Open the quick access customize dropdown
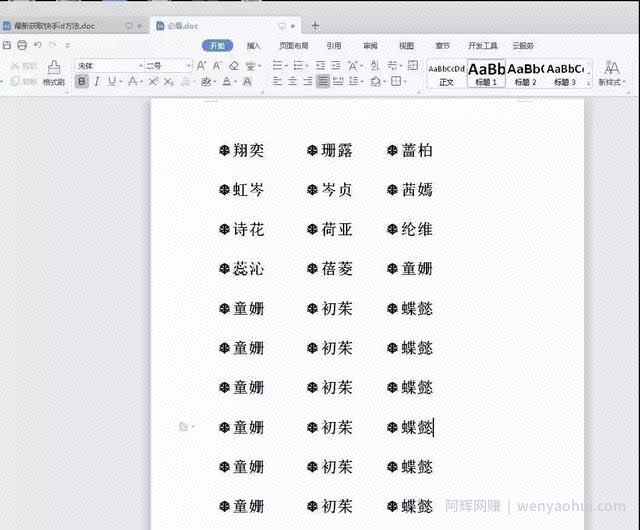The width and height of the screenshot is (640, 530). (67, 45)
